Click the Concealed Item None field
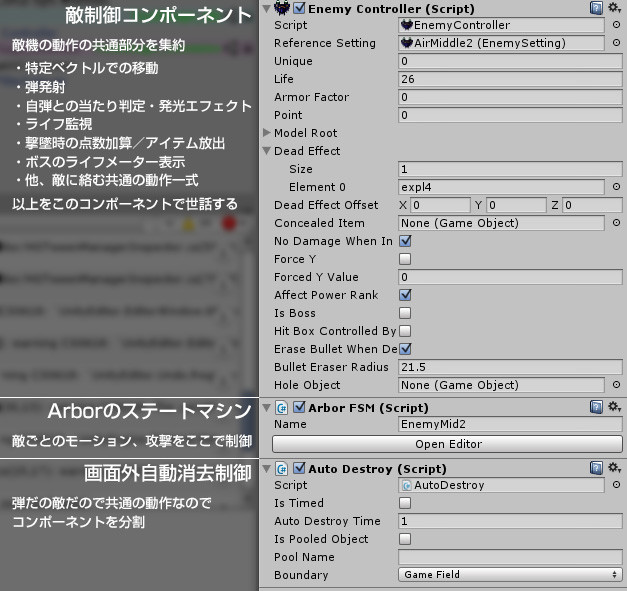Screen dimensions: 627x591 point(501,223)
